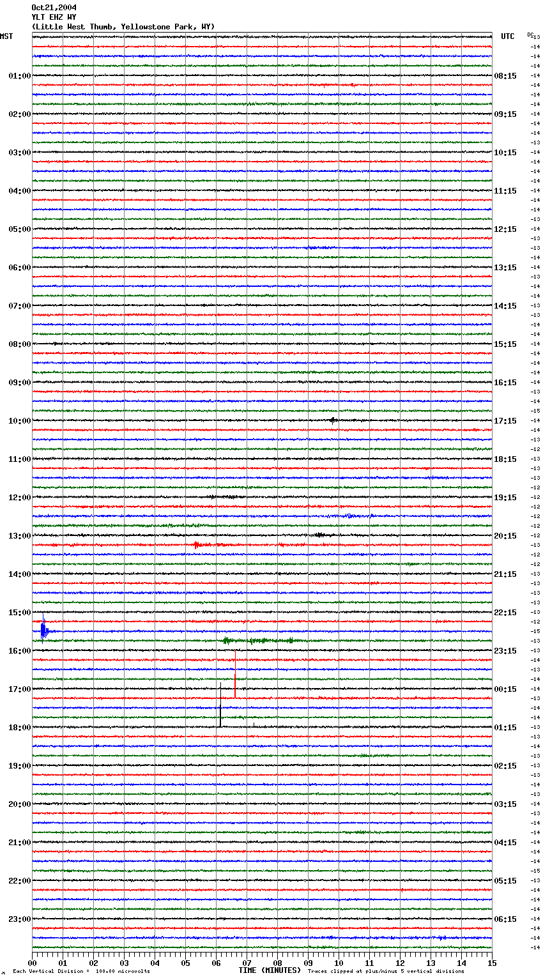This screenshot has width=543, height=980.
Task: Click the "01:15" UTC time label
Action: point(505,728)
